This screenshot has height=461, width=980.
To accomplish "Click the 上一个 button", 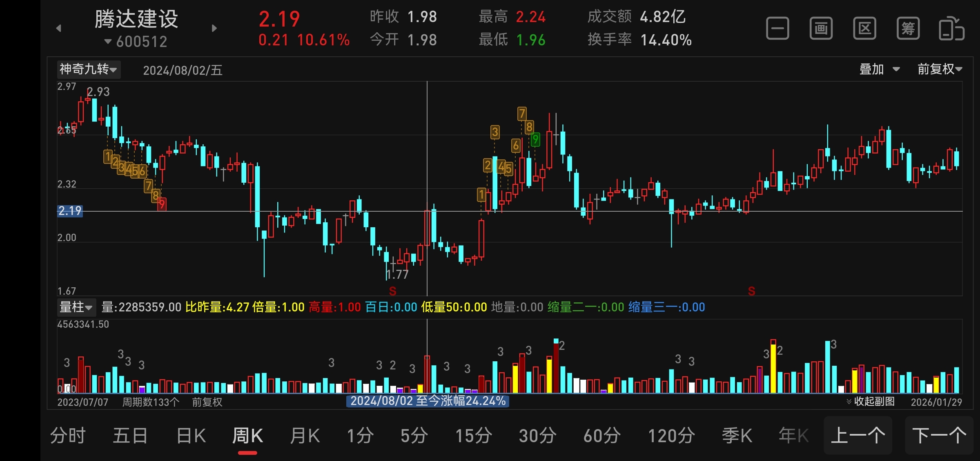I will click(858, 436).
